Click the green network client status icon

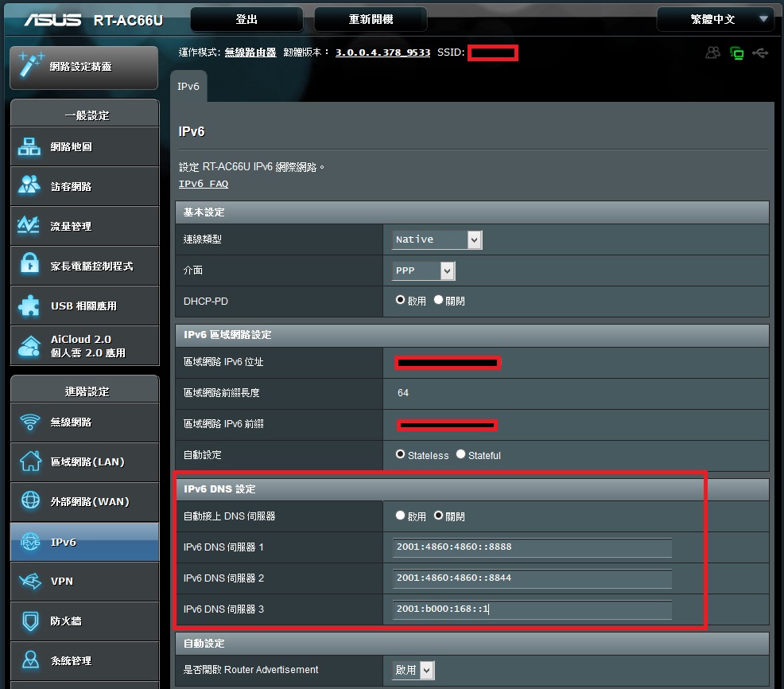pos(737,53)
